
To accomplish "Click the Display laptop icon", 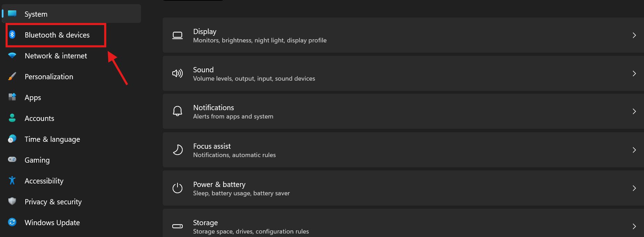I will 177,35.
